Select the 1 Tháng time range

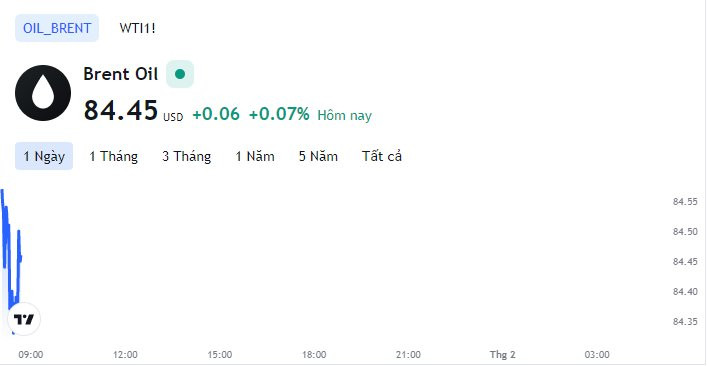[113, 156]
